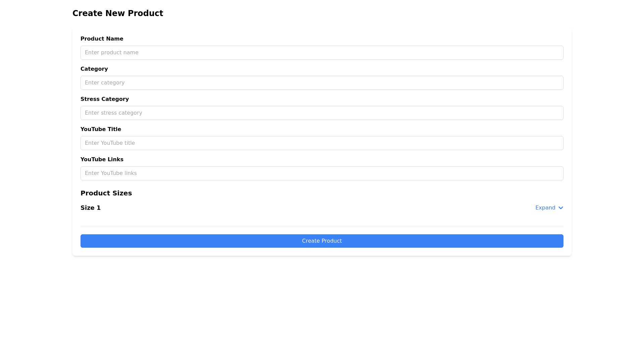Viewport: 644px width, 362px height.
Task: Select the 'Enter YouTube title' input
Action: pyautogui.click(x=322, y=143)
